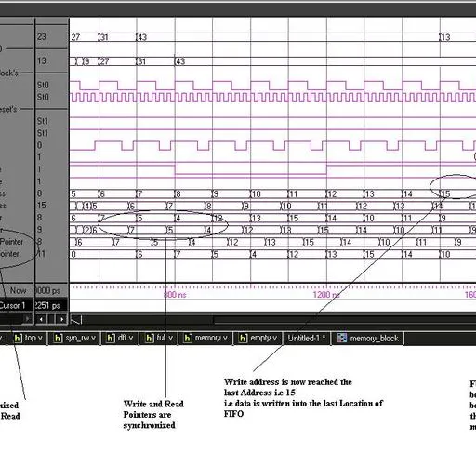Click the Cursor 1 time value 2251 ps
476x453 pixels.
(x=47, y=306)
